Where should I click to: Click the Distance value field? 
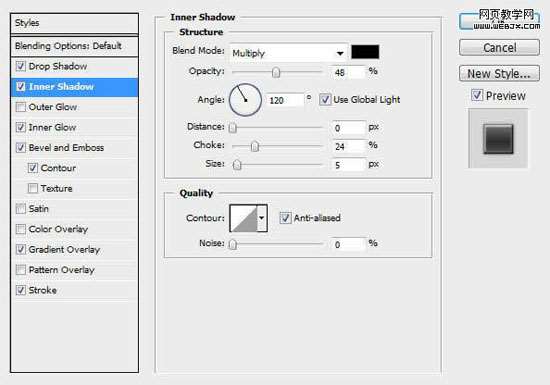348,128
